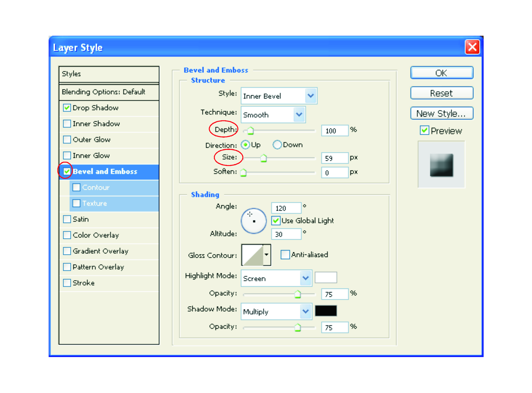Check the Anti-aliased option
The height and width of the screenshot is (393, 532).
click(x=285, y=255)
